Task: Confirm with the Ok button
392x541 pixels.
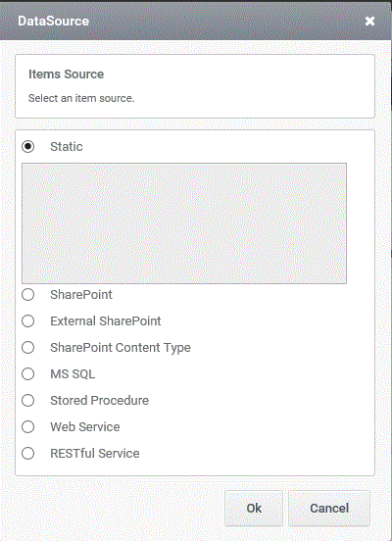Action: 254,509
